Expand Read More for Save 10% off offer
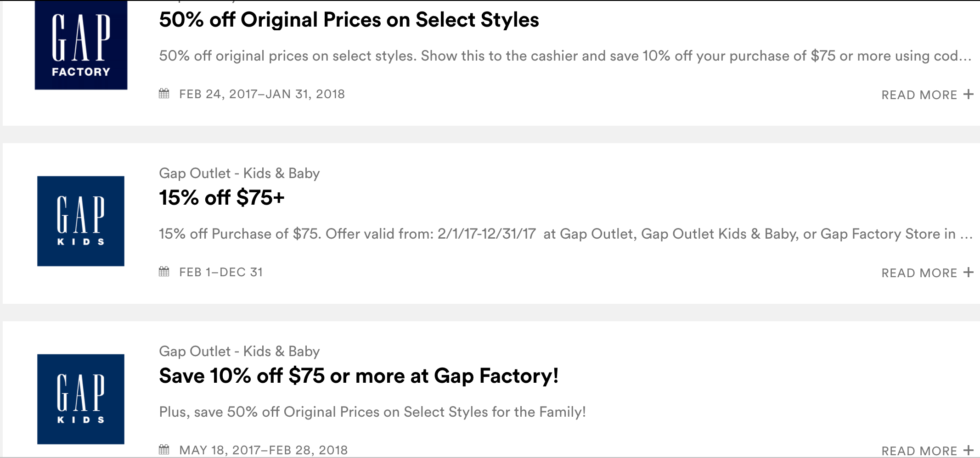Image resolution: width=980 pixels, height=458 pixels. tap(919, 451)
